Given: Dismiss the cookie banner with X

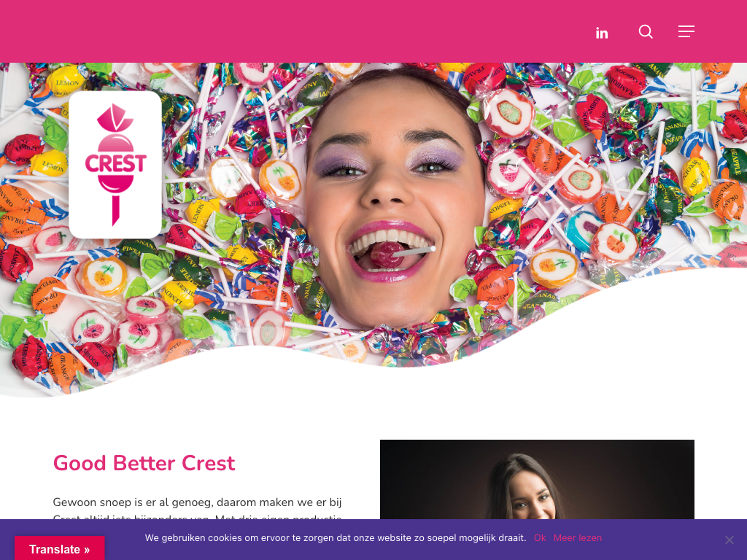Looking at the screenshot, I should click(x=729, y=540).
